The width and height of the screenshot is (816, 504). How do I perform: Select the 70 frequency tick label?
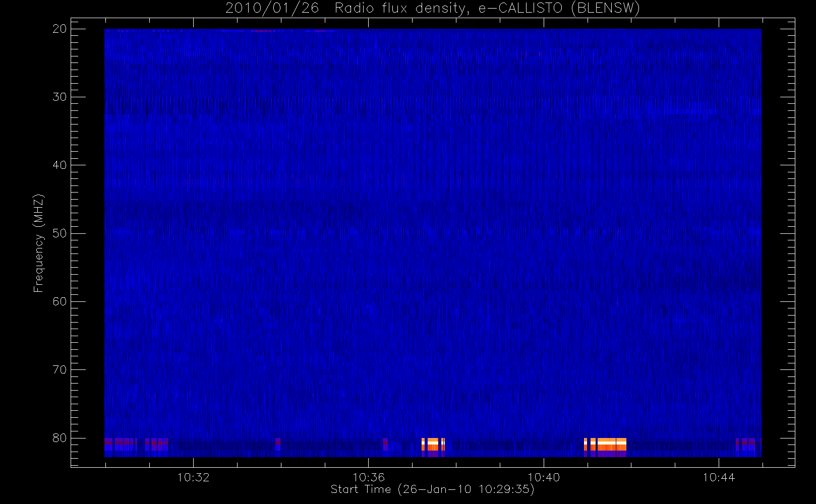[60, 370]
